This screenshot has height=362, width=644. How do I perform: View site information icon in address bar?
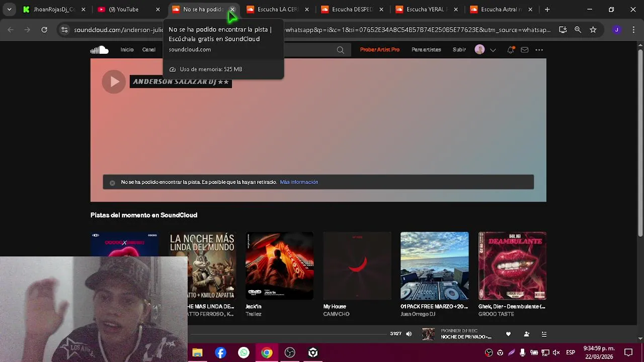[x=64, y=30]
